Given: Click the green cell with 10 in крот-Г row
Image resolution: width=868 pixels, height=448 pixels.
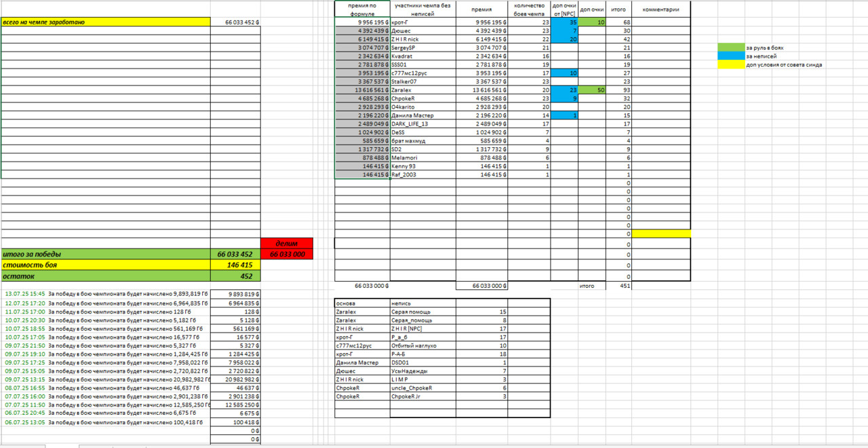Looking at the screenshot, I should point(592,22).
